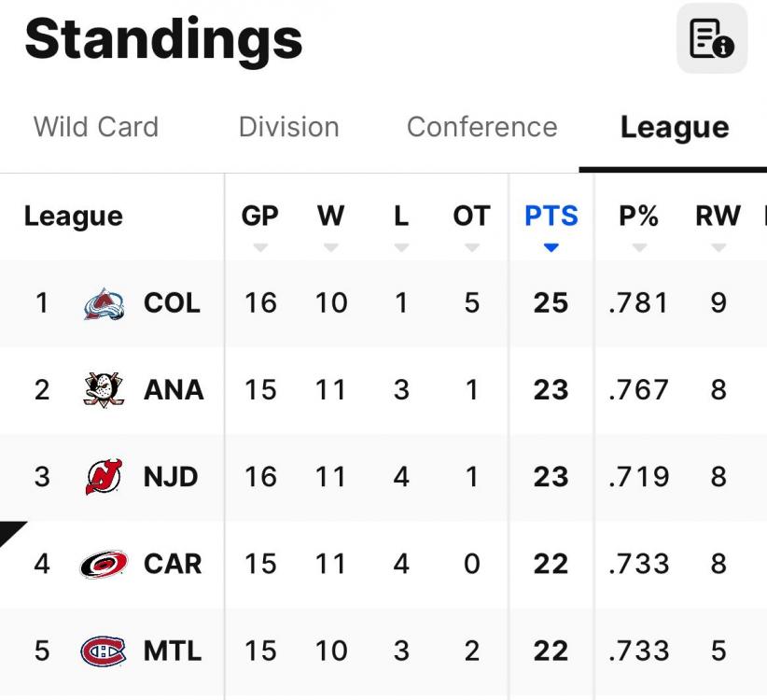
Task: Open the standings info glossary icon
Action: tap(711, 38)
